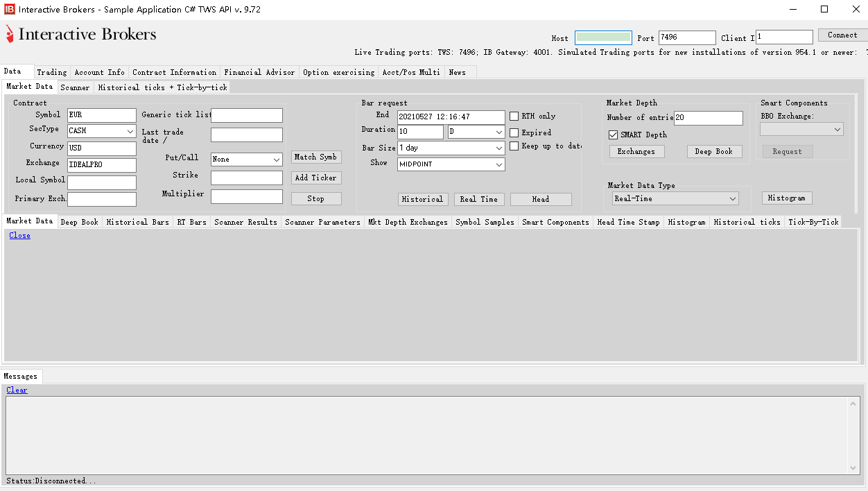This screenshot has width=868, height=491.
Task: Click the Currency field showing USD
Action: (102, 149)
